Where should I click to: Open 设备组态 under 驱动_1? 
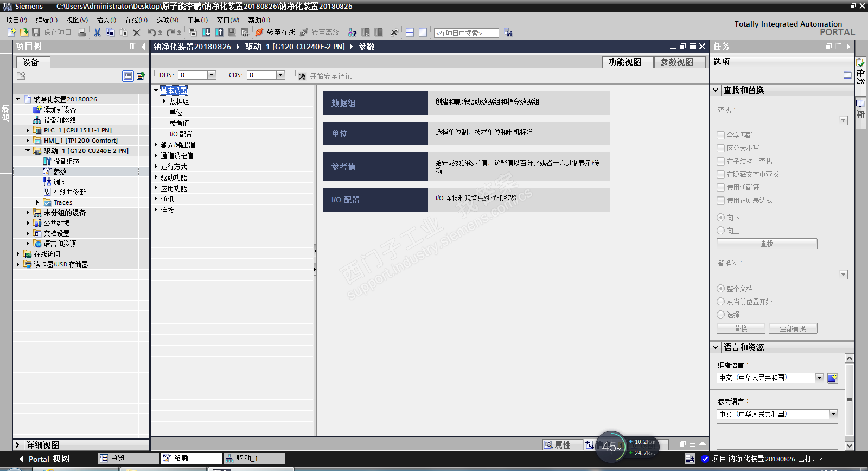[x=66, y=161]
